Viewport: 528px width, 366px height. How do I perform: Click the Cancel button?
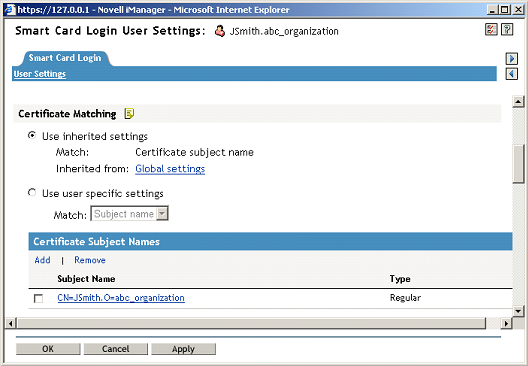pos(116,349)
